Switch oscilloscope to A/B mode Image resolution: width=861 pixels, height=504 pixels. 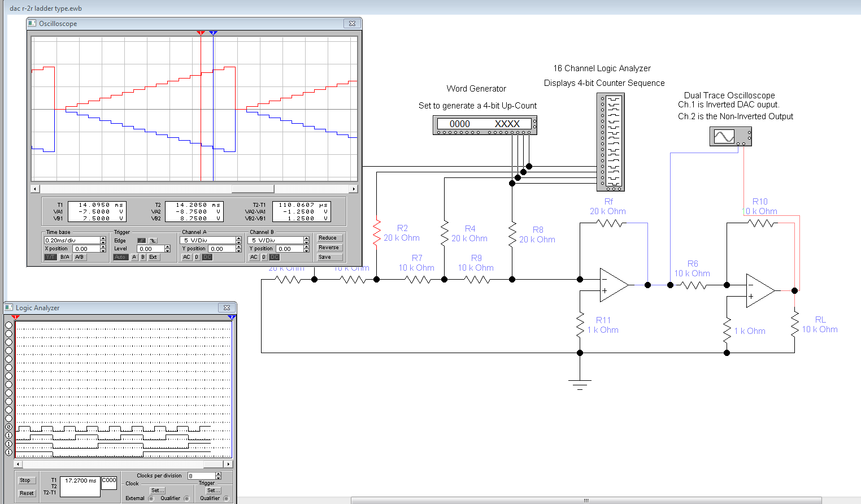point(80,257)
